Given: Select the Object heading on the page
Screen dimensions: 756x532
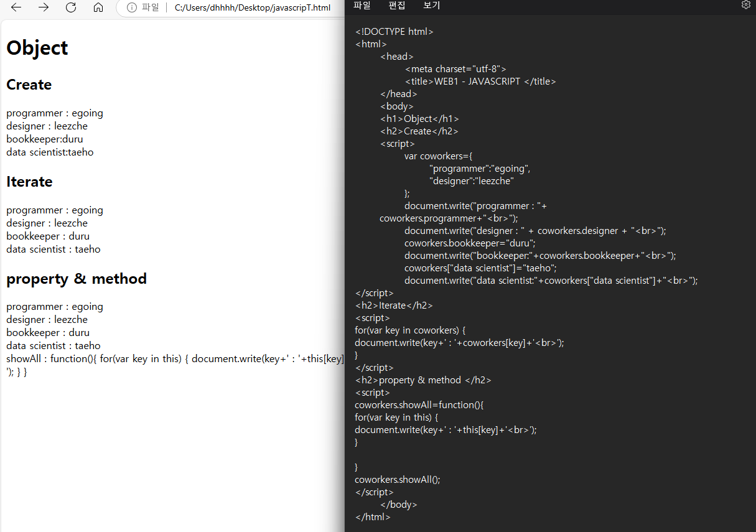Looking at the screenshot, I should (x=37, y=48).
